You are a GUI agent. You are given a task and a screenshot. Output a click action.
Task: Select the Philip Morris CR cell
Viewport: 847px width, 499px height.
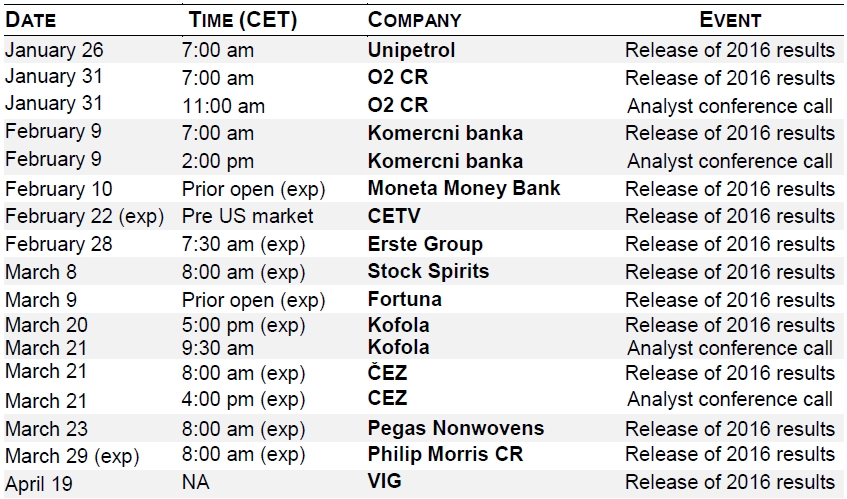coord(445,454)
